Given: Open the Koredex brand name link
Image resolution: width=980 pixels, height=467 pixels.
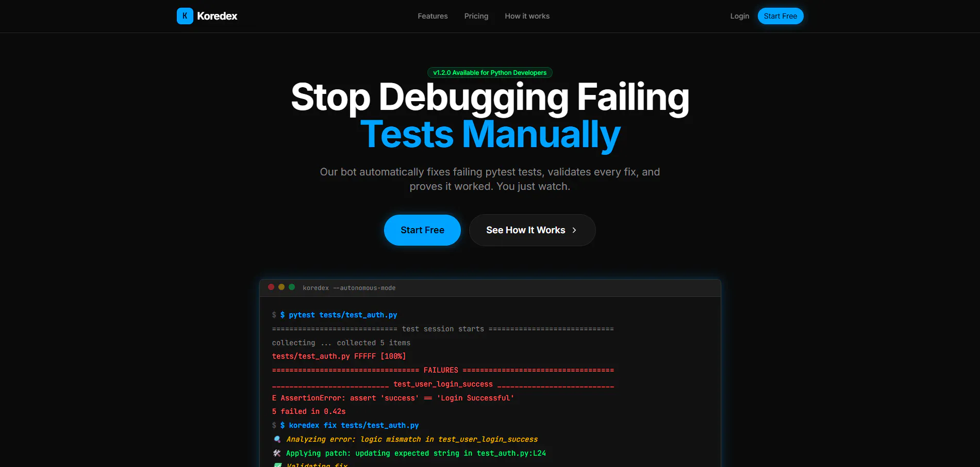Looking at the screenshot, I should coord(217,16).
